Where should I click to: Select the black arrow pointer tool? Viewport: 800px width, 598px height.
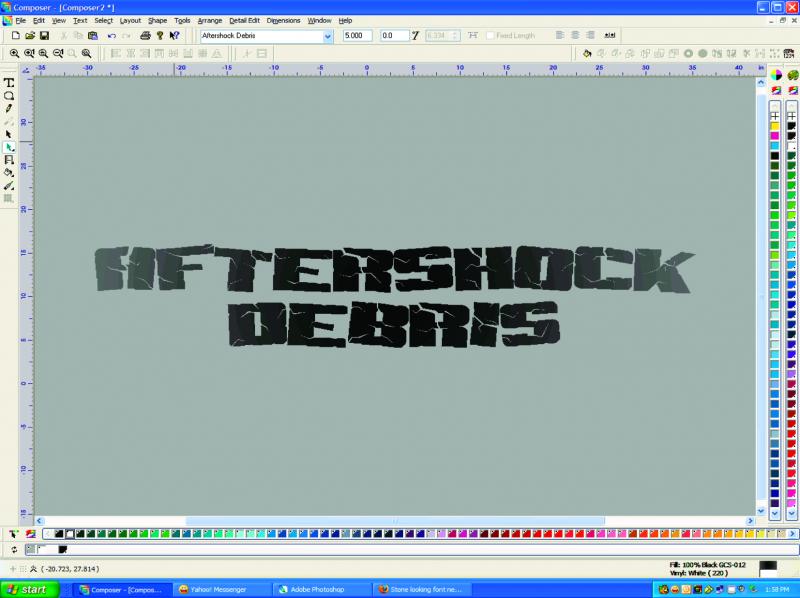tap(9, 134)
